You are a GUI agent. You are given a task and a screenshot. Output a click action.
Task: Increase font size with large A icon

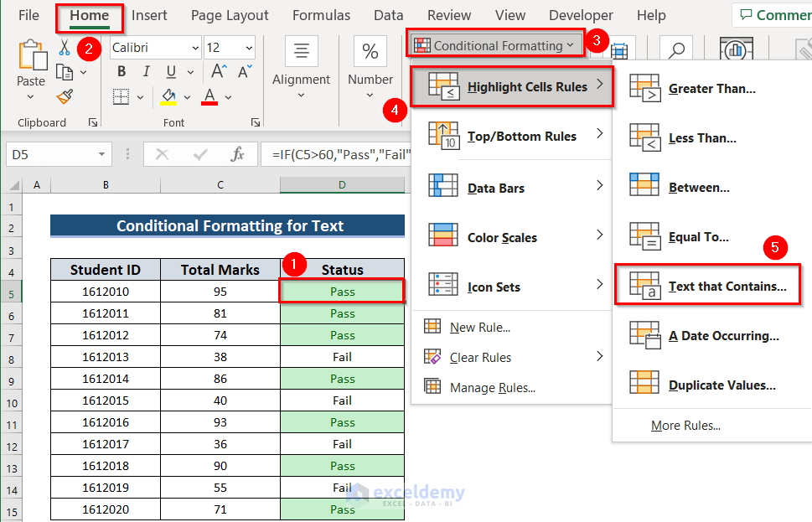click(219, 71)
